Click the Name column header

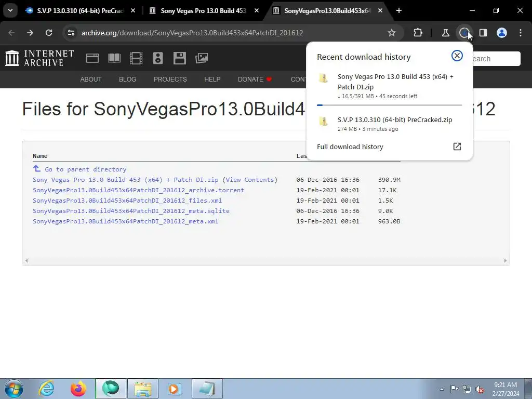click(40, 156)
